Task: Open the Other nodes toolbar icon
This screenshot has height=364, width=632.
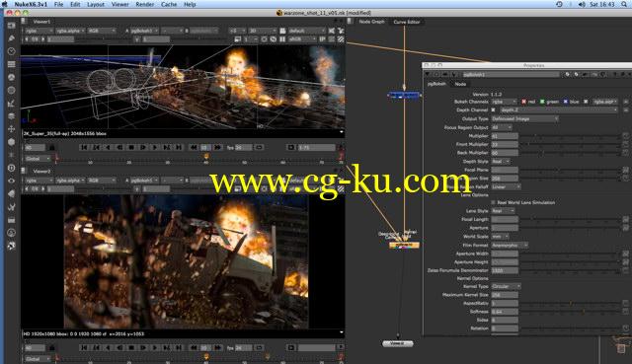Action: point(11,219)
